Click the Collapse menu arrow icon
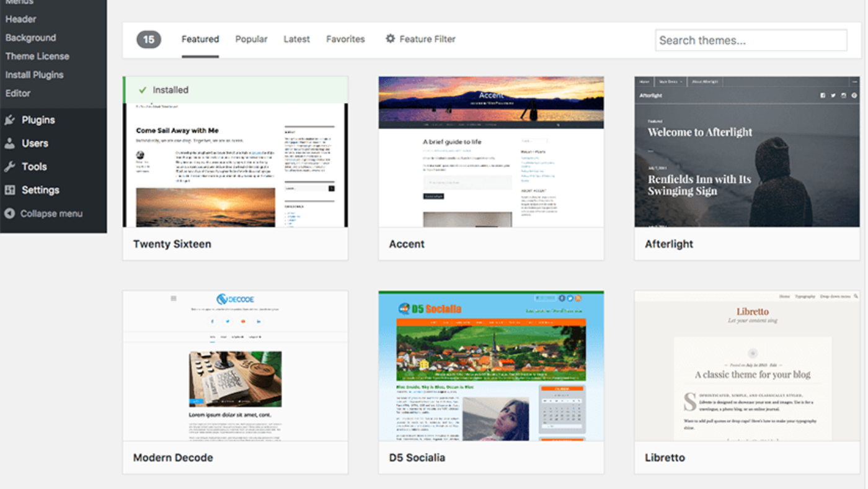 [x=9, y=213]
